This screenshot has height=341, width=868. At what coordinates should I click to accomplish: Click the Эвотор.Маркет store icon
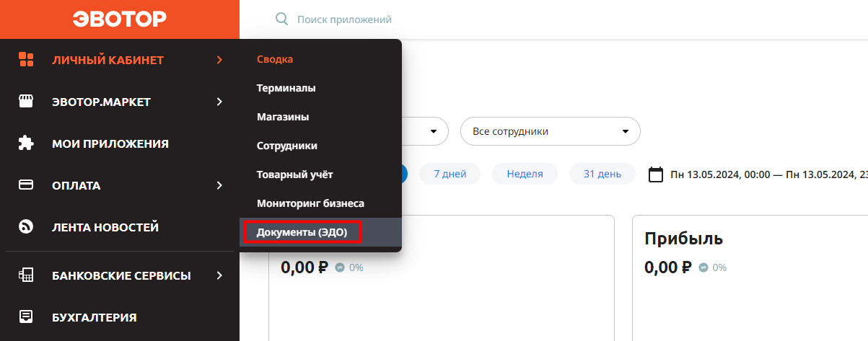tap(26, 102)
